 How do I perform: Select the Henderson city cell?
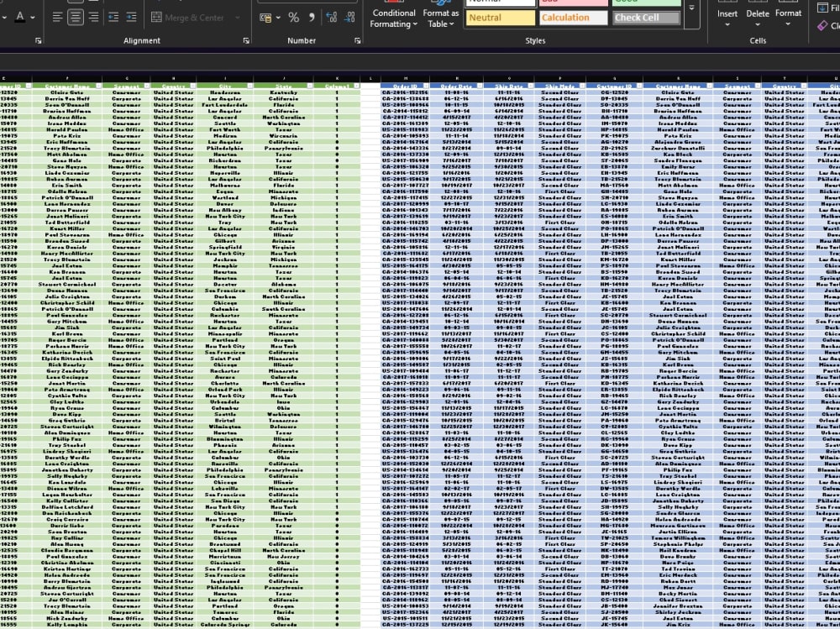pyautogui.click(x=225, y=92)
